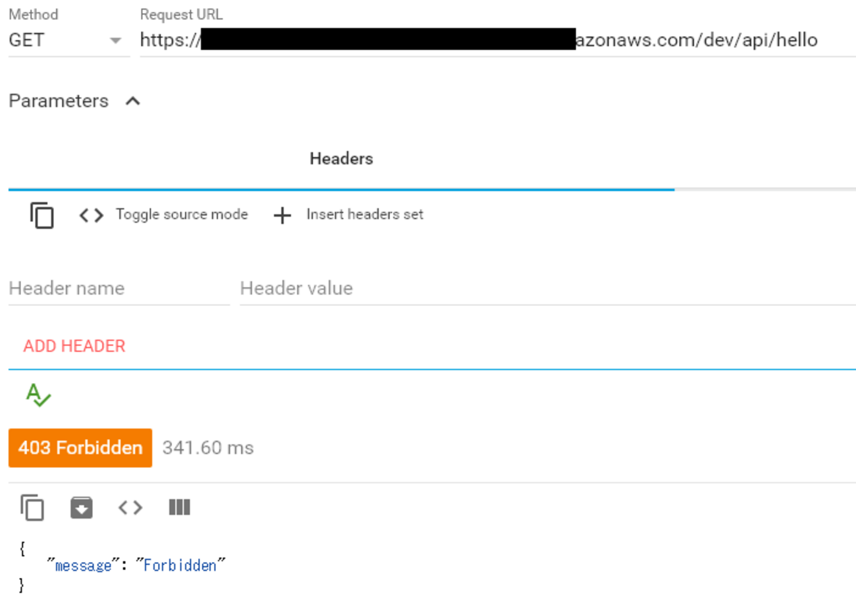Copy response body to clipboard
The width and height of the screenshot is (856, 616).
32,507
